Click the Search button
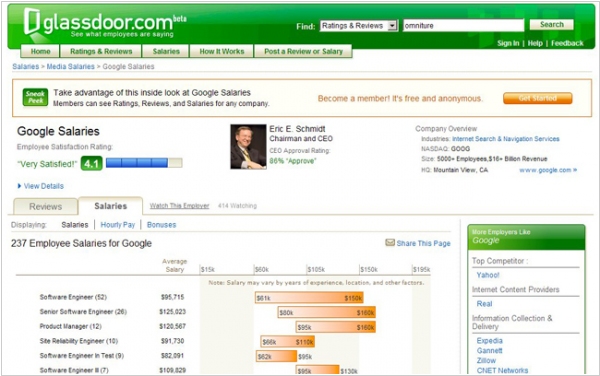The image size is (600, 376). point(551,24)
